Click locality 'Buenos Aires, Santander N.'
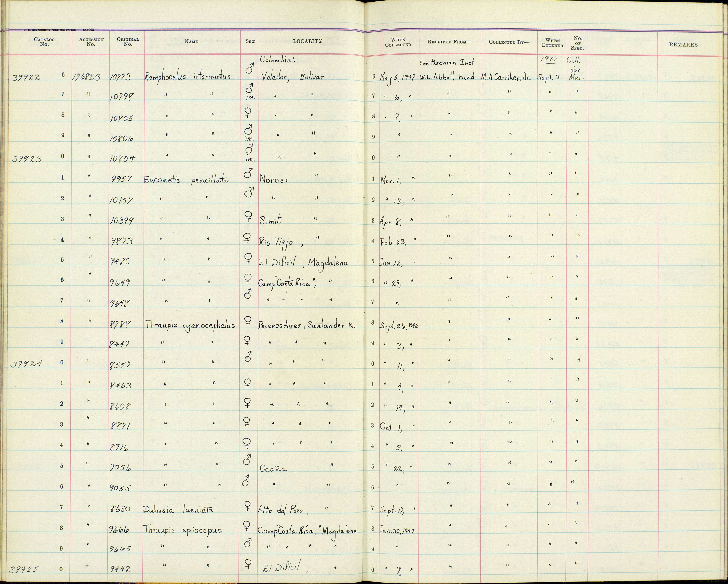This screenshot has height=584, width=728. [x=307, y=325]
